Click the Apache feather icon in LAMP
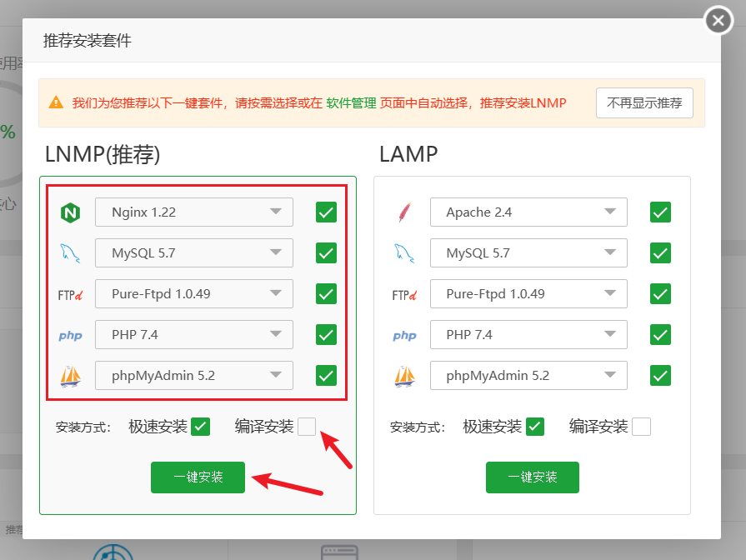746x560 pixels. [405, 212]
